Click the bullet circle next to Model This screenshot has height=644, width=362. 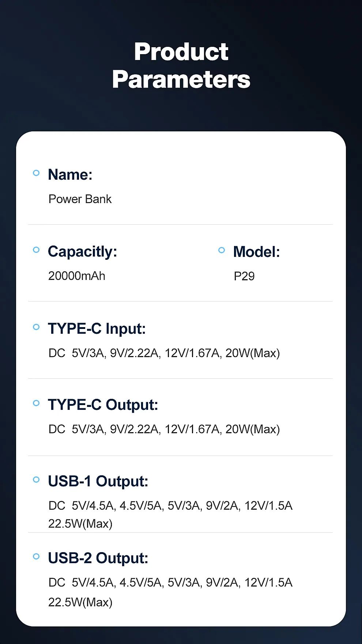click(x=222, y=250)
